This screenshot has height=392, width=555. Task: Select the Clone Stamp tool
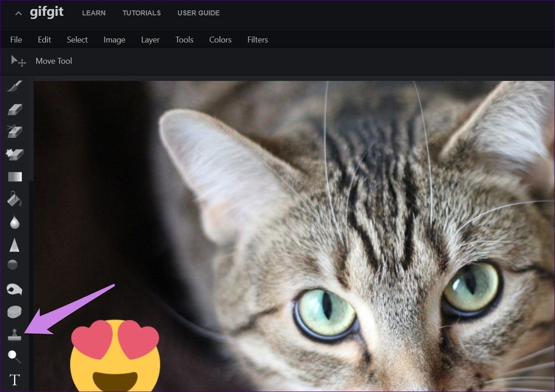coord(14,335)
